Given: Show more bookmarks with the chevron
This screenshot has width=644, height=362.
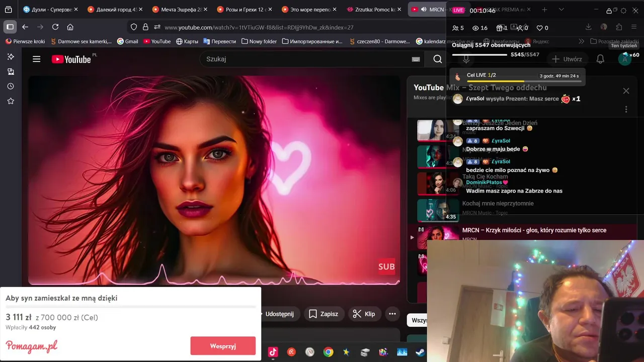Looking at the screenshot, I should point(582,41).
